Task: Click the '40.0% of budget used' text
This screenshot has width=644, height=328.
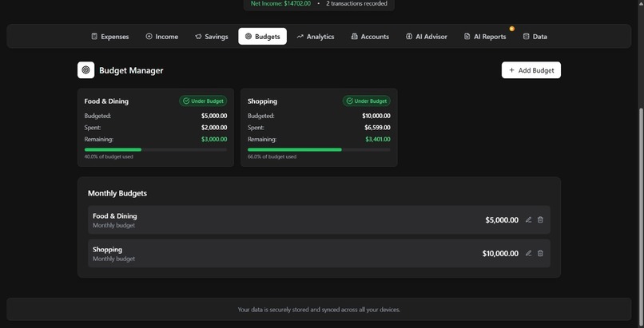Action: coord(109,156)
